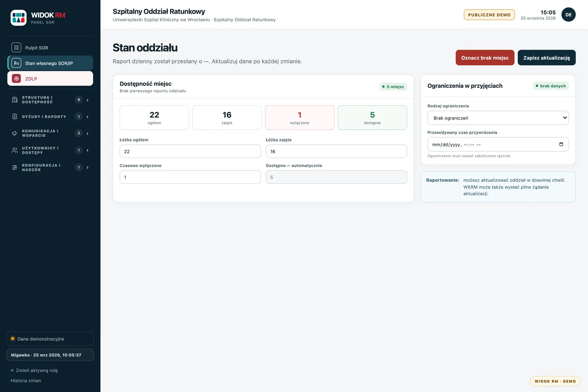The height and width of the screenshot is (392, 588).
Task: Click the Przewidywany czas przywrócenia date field
Action: click(x=498, y=144)
